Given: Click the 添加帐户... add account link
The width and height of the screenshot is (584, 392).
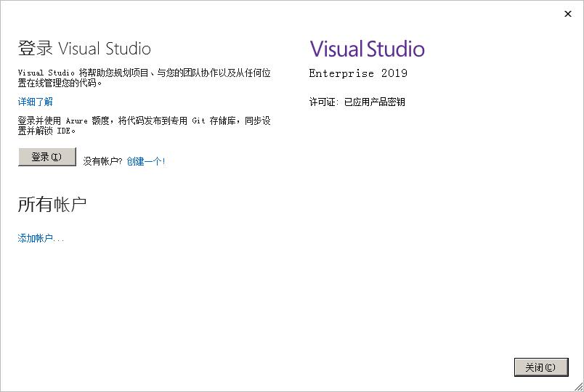Looking at the screenshot, I should click(41, 238).
